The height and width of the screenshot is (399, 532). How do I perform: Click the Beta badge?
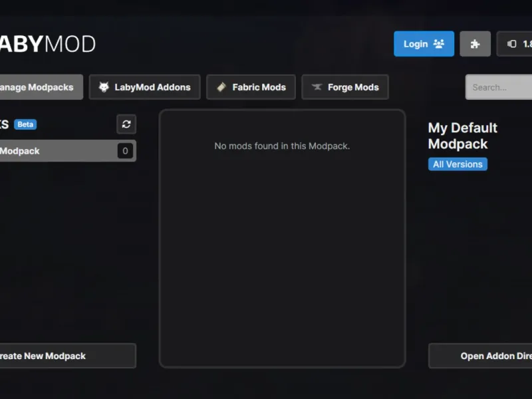click(x=25, y=124)
